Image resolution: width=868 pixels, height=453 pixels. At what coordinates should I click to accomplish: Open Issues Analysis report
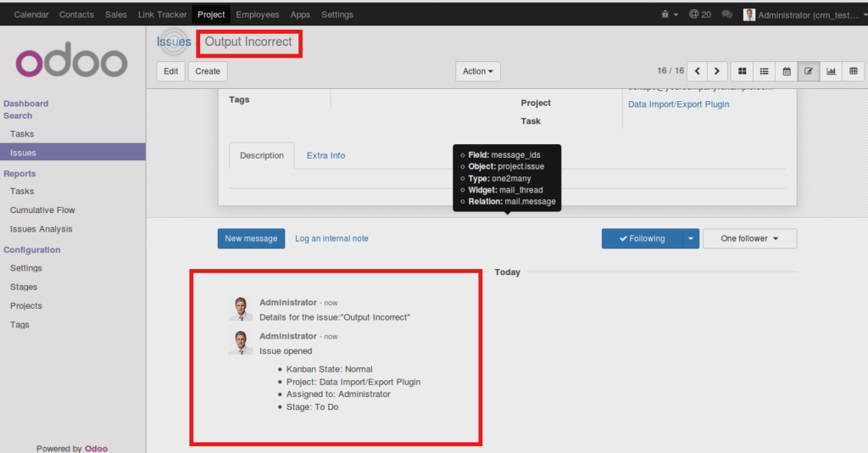pyautogui.click(x=41, y=229)
